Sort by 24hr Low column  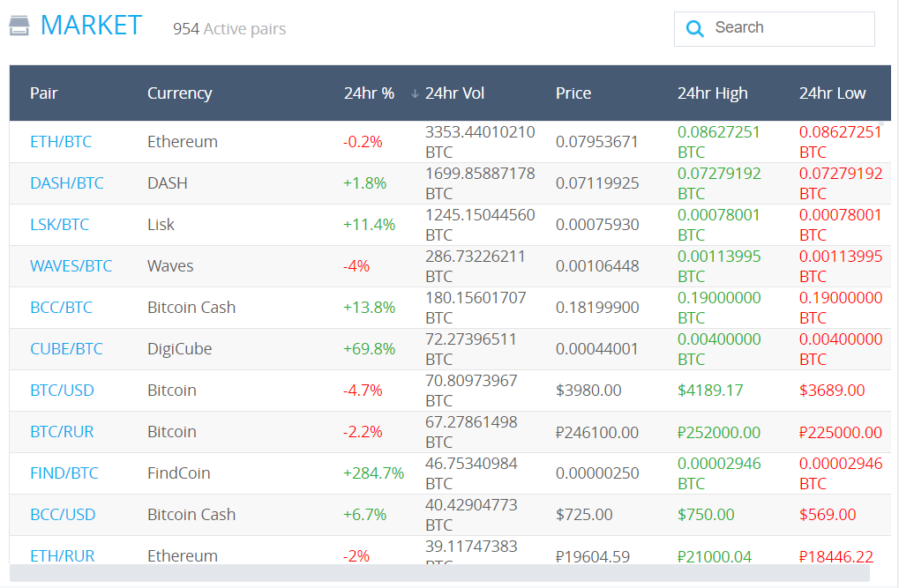[832, 93]
